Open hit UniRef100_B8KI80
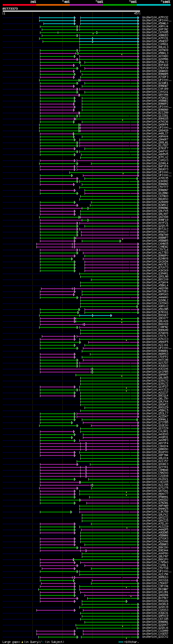Screen dimensions: 173x644 pos(155,547)
